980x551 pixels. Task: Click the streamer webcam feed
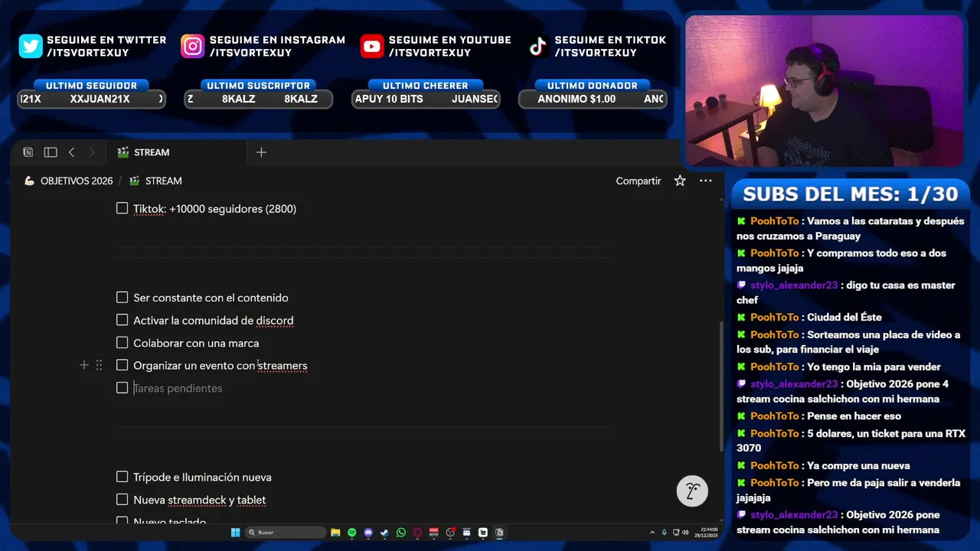coord(824,90)
